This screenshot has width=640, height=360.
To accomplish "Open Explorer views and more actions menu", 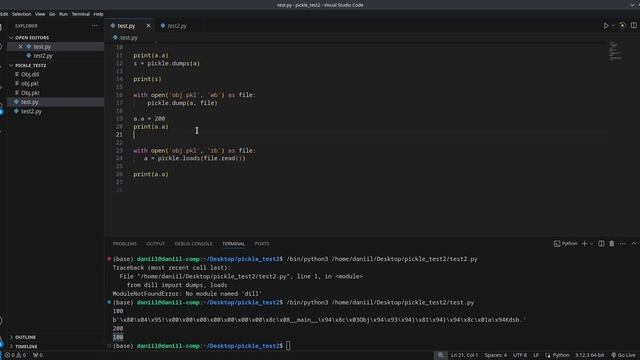I will coord(95,26).
